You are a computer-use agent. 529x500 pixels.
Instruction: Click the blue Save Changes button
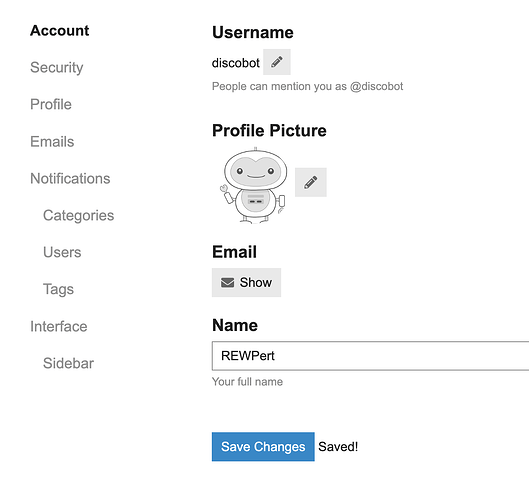click(263, 447)
